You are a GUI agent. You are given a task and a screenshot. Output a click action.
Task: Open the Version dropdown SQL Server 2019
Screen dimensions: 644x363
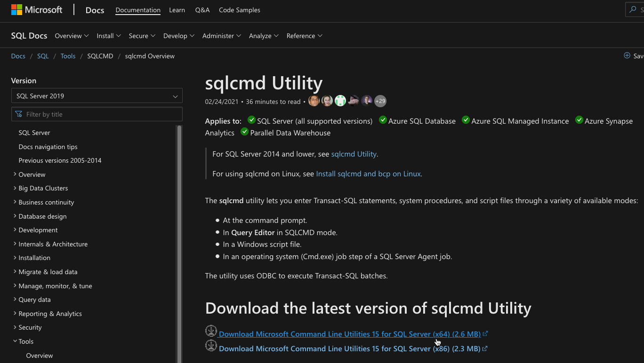pos(97,96)
